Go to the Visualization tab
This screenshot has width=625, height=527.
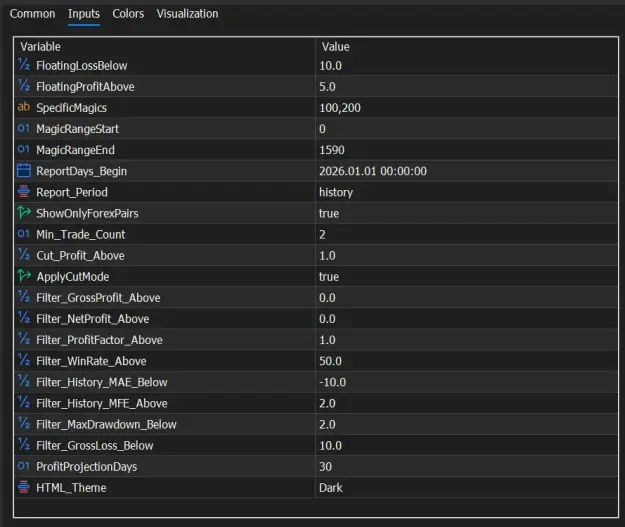[x=187, y=14]
